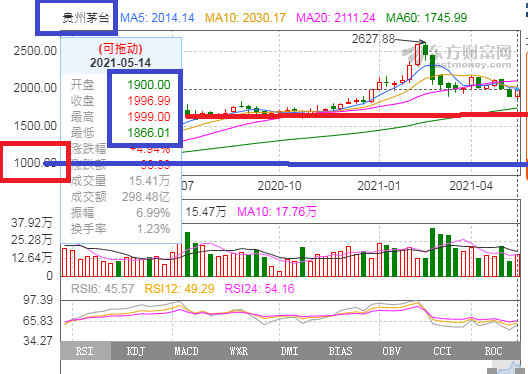Select the W%R indicator tab

point(238,351)
